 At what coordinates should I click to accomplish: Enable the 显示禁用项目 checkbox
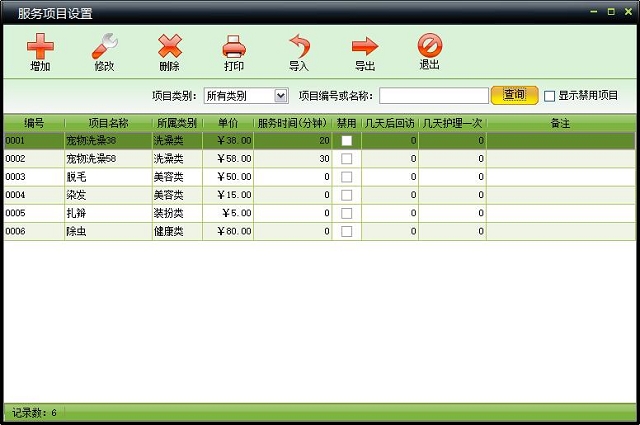pos(549,96)
